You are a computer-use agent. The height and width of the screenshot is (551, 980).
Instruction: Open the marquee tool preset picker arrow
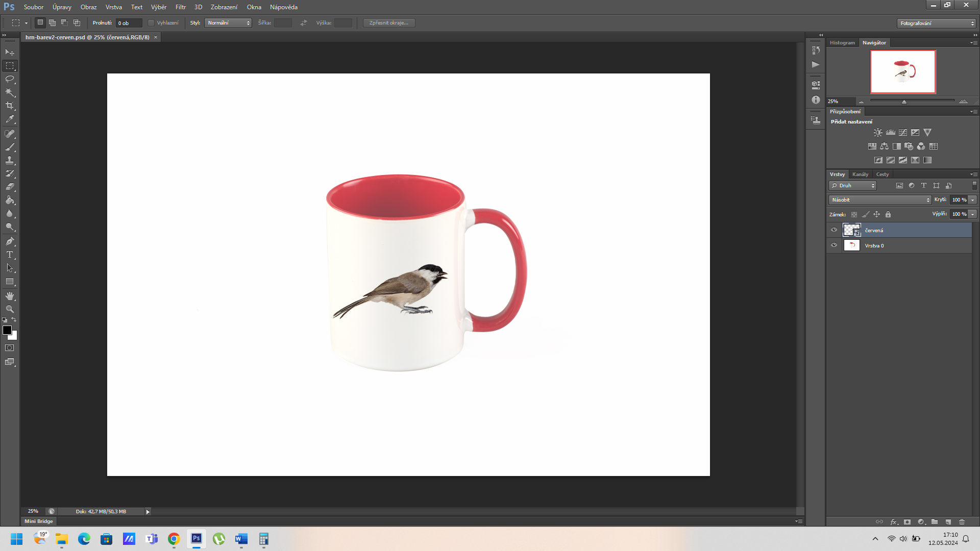coord(26,23)
